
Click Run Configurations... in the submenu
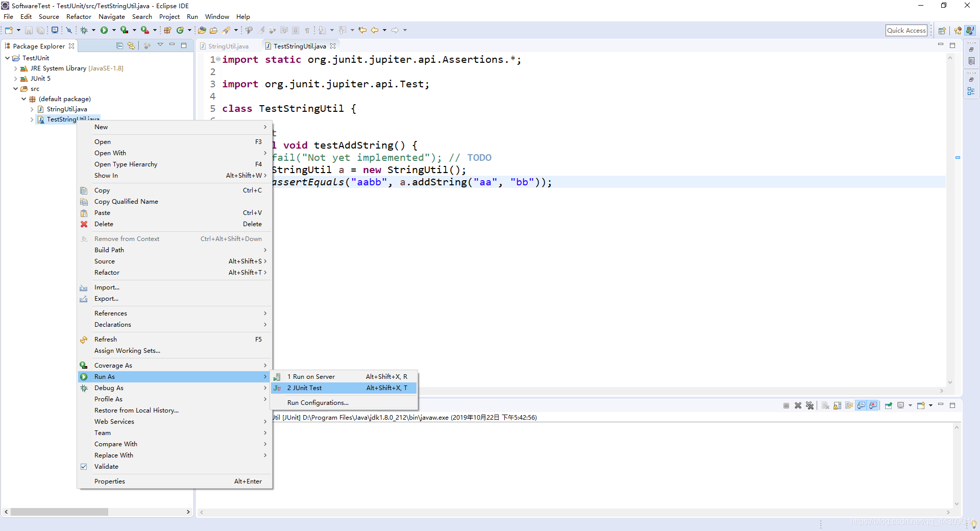(x=318, y=403)
